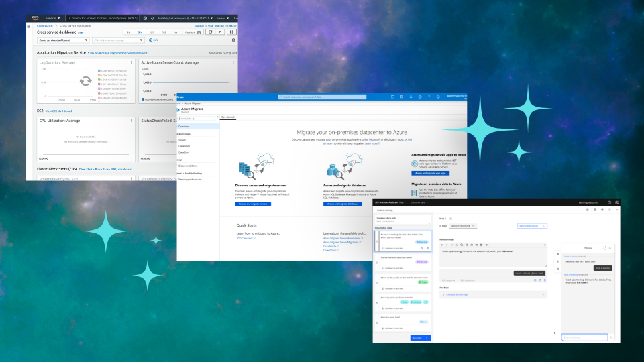The height and width of the screenshot is (362, 644).
Task: Select the 12h time range option
Action: (152, 32)
